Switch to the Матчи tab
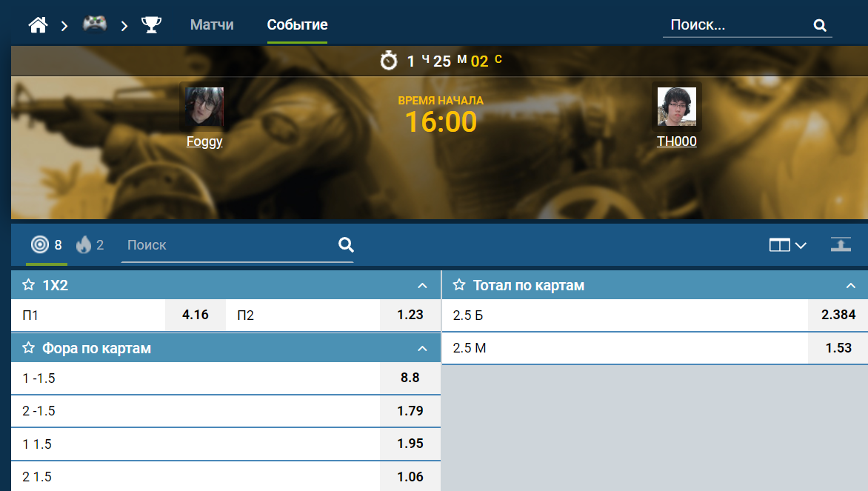 (x=212, y=25)
